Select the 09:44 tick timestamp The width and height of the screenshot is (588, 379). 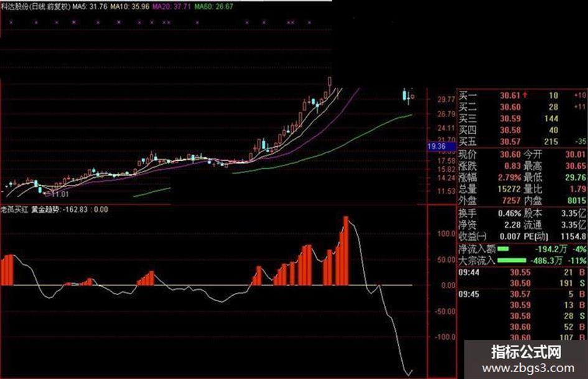469,273
